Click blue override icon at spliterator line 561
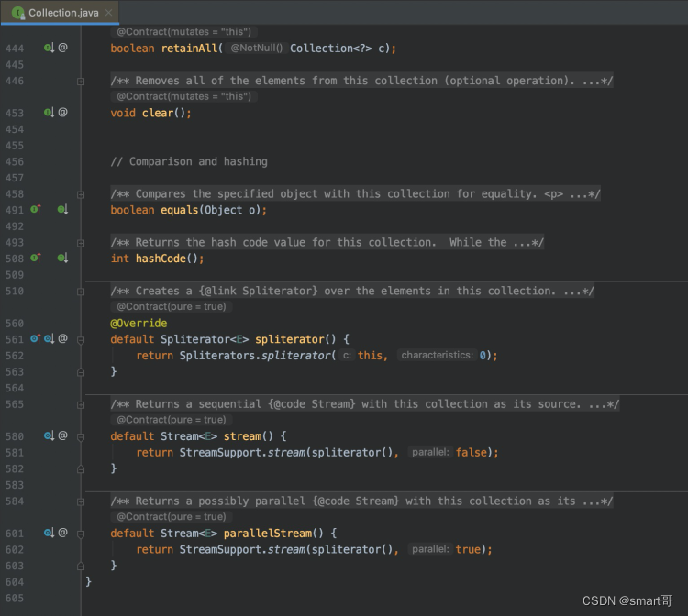The width and height of the screenshot is (688, 616). coord(36,338)
